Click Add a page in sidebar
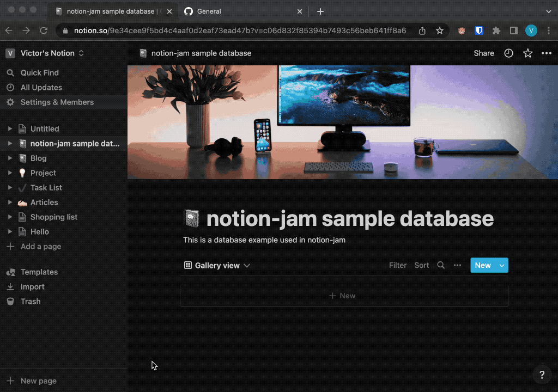 pyautogui.click(x=40, y=246)
